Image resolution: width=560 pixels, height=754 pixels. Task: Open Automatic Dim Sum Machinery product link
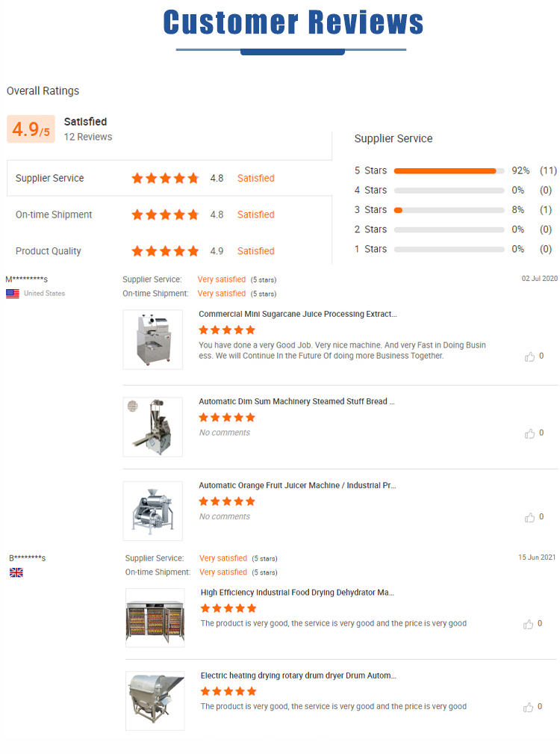click(x=296, y=401)
